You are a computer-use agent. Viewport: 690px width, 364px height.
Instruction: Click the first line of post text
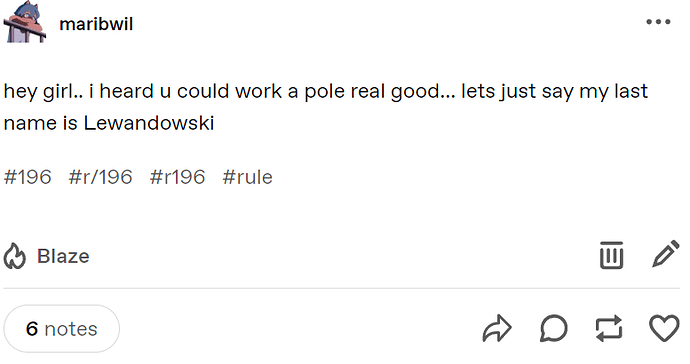(x=326, y=92)
